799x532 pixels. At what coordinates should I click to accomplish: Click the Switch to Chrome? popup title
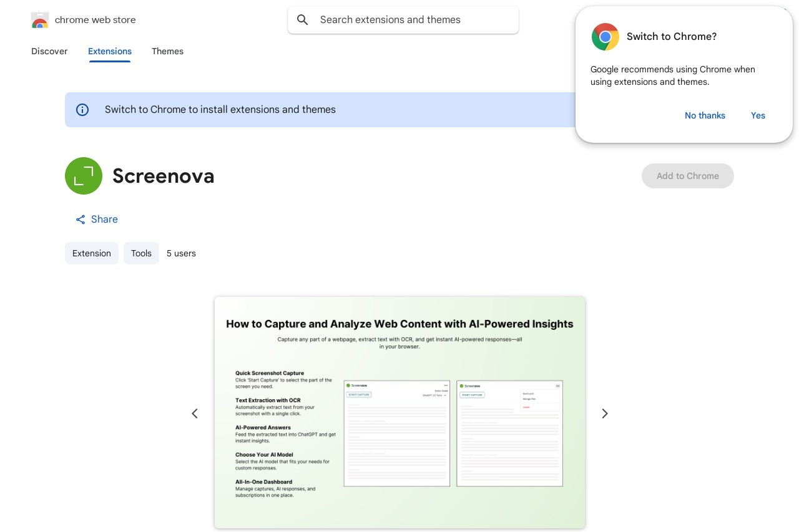tap(672, 37)
